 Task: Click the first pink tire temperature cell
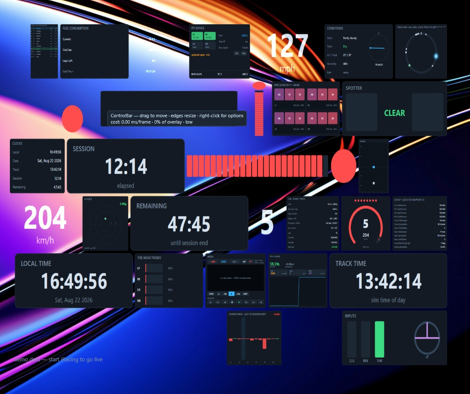279,95
